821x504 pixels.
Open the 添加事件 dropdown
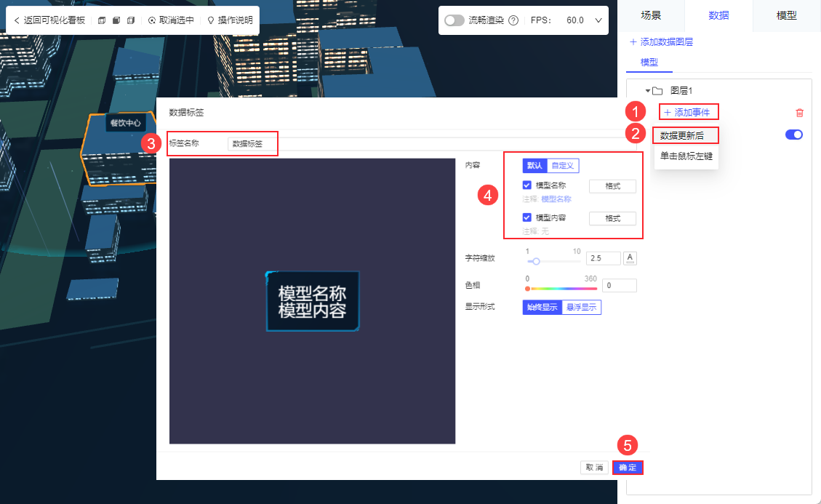(x=687, y=112)
